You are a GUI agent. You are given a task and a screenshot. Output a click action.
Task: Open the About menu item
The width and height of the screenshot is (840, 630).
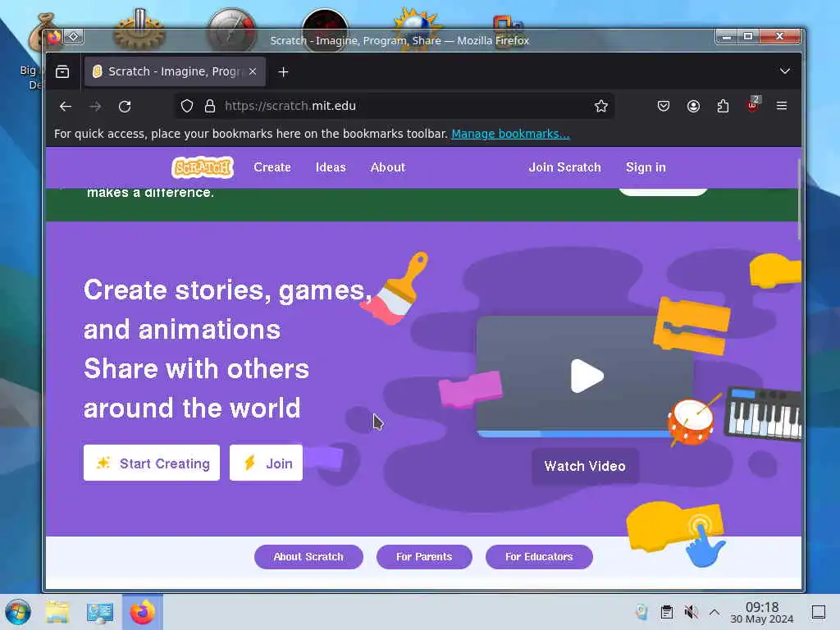pos(388,167)
